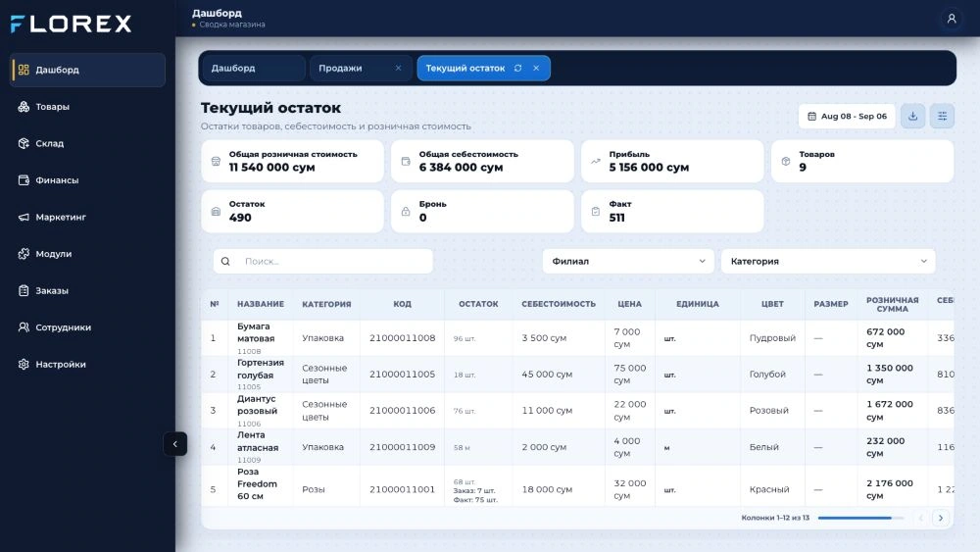Screen dimensions: 980x552
Task: Click the Факт clipboard icon
Action: pos(596,212)
